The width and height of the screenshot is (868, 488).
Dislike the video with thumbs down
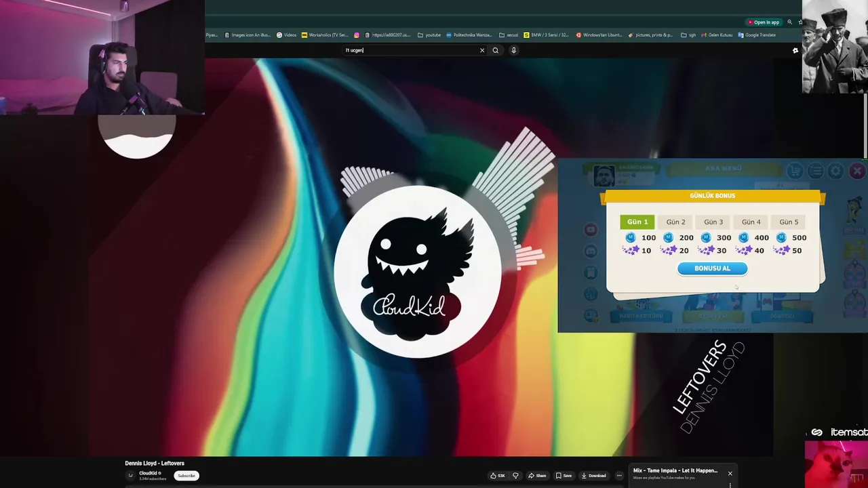point(515,476)
